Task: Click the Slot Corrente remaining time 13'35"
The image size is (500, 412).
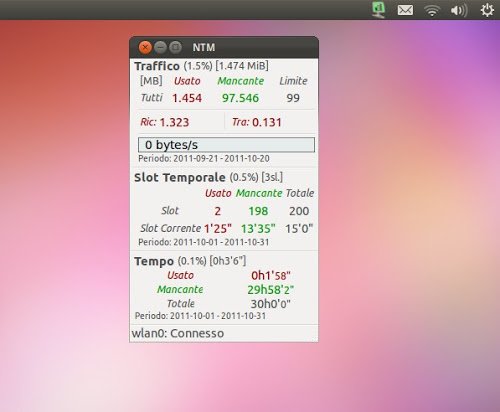Action: (258, 229)
